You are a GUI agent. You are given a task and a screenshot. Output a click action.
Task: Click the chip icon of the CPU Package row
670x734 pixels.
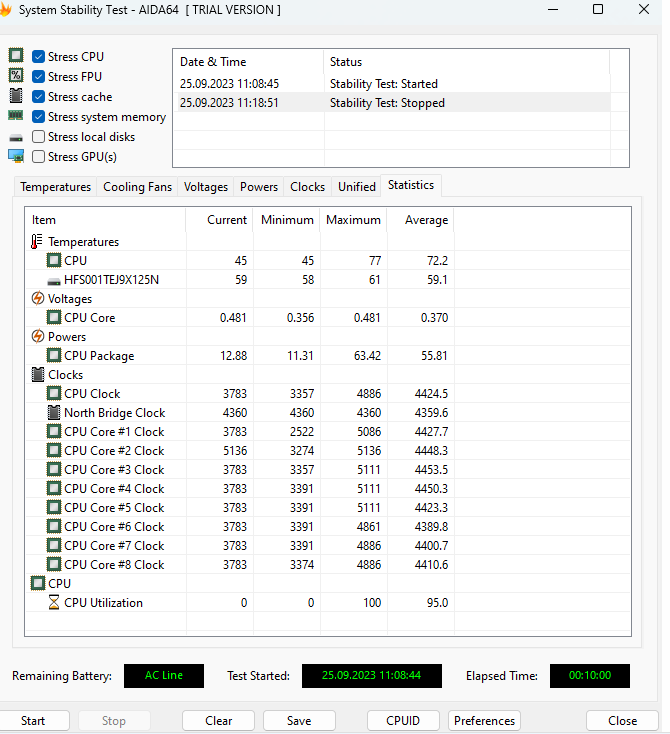coord(54,355)
